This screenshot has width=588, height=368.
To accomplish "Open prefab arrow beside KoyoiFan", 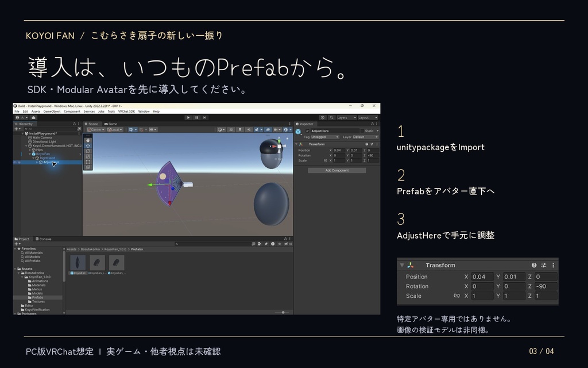I will 80,154.
